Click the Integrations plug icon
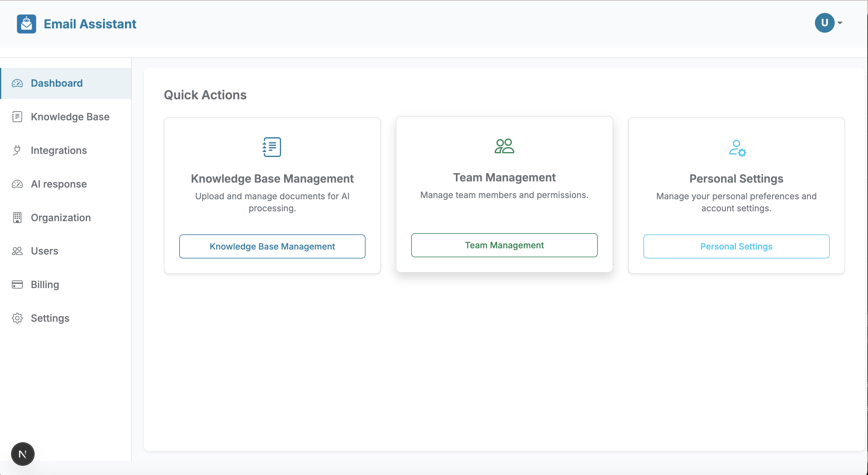This screenshot has height=475, width=868. (x=17, y=150)
